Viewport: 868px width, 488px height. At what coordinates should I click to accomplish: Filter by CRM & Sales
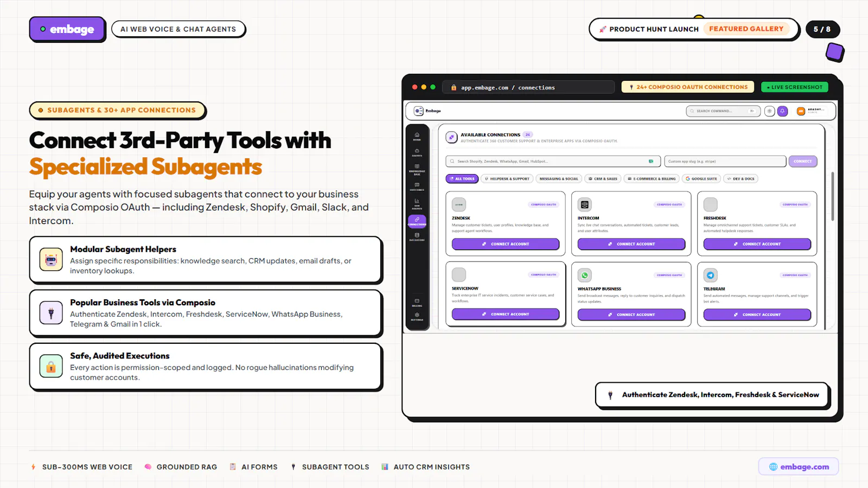coord(603,178)
